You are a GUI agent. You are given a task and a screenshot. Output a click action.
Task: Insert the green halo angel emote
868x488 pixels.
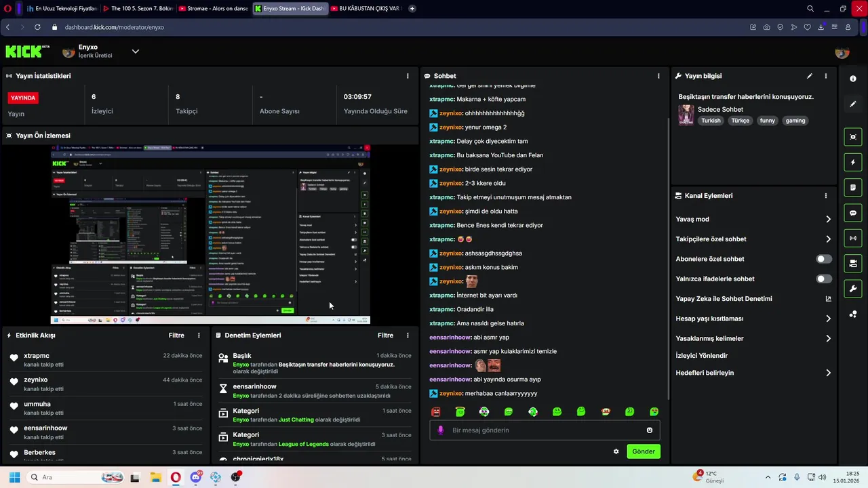460,411
